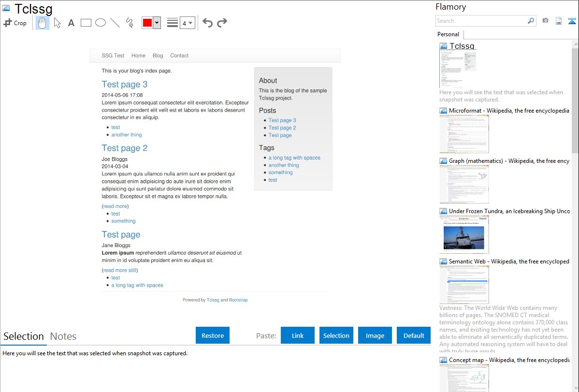
Task: Capture a new snapshot with camera icon
Action: (545, 21)
